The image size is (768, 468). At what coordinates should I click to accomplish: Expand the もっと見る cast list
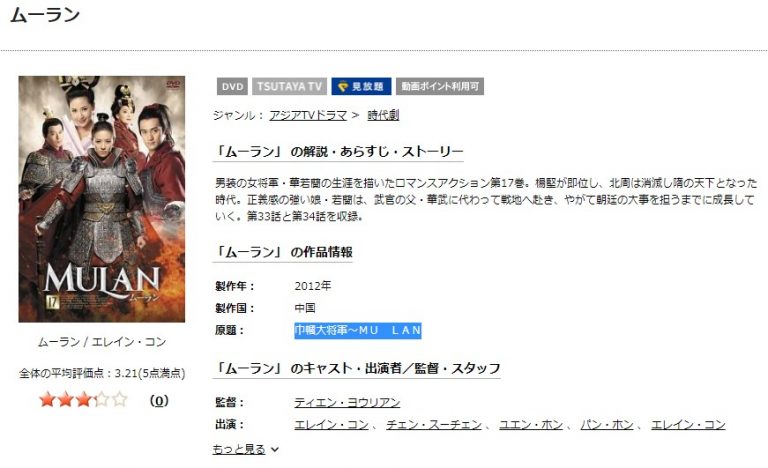tap(239, 449)
